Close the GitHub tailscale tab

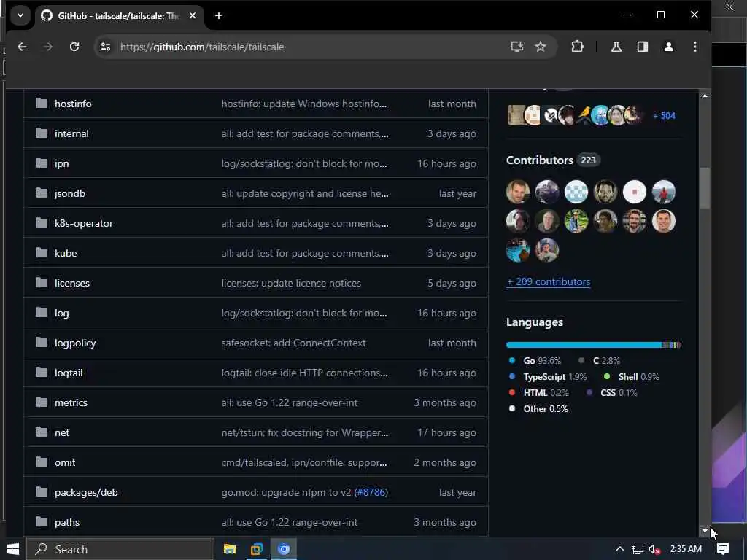coord(193,15)
